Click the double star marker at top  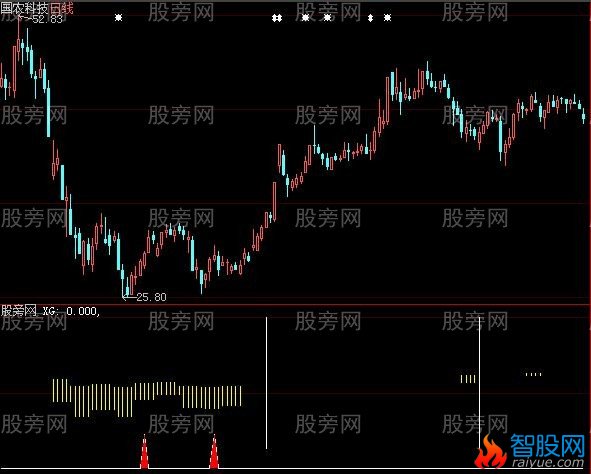(277, 18)
